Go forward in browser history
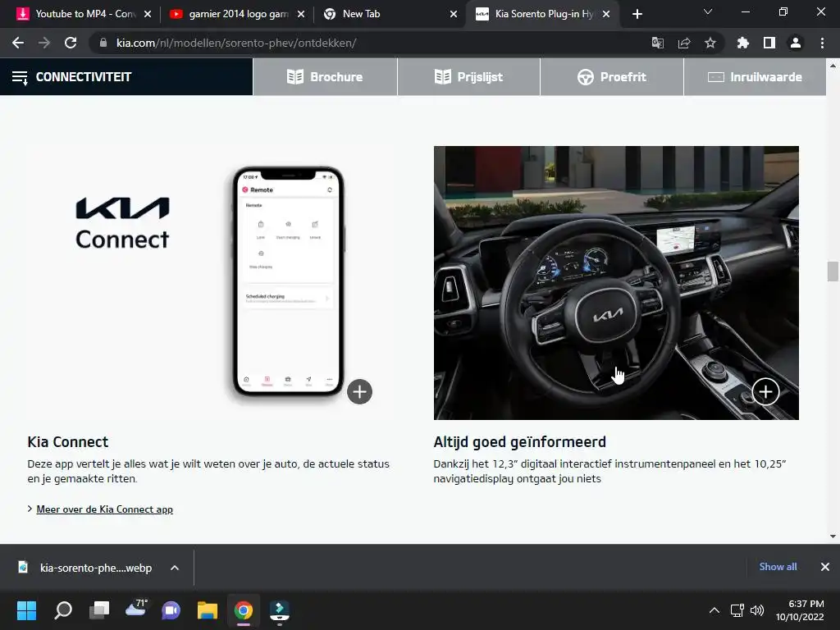The image size is (840, 630). pyautogui.click(x=44, y=43)
